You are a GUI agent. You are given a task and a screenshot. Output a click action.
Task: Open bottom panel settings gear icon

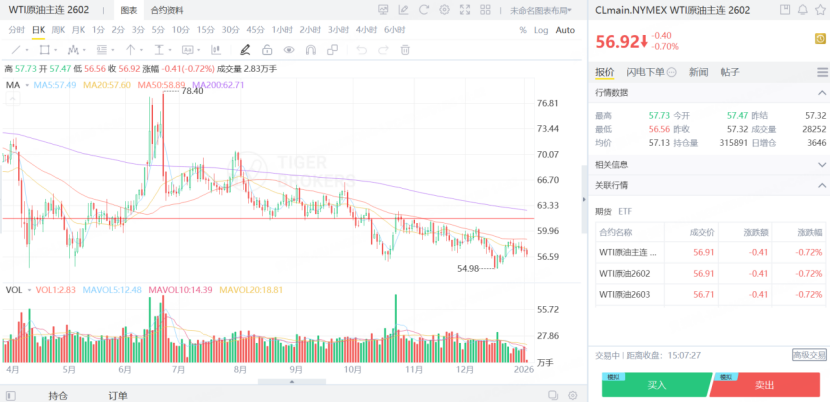click(573, 395)
